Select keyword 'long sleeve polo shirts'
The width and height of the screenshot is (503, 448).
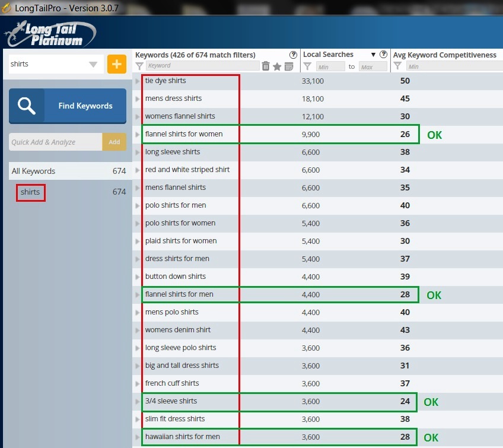[x=180, y=348]
